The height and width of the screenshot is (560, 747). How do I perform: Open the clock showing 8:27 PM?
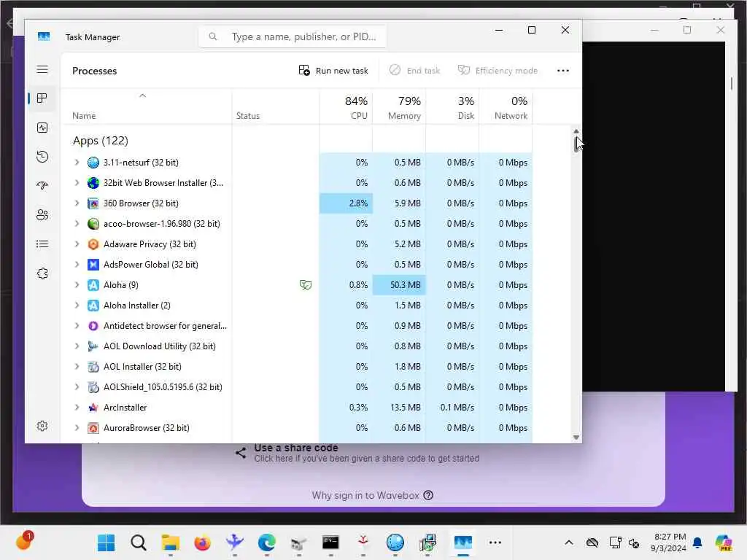click(x=670, y=542)
